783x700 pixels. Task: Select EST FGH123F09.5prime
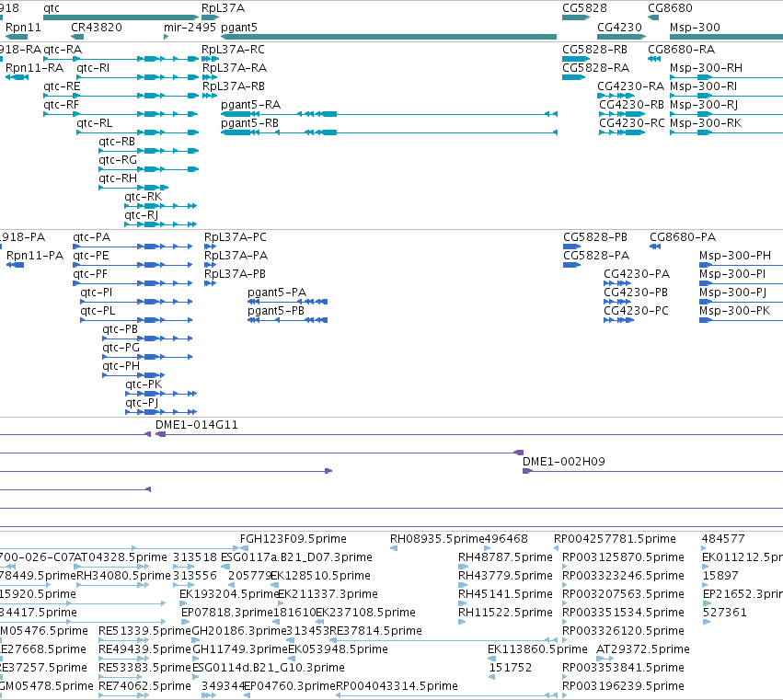click(x=244, y=549)
